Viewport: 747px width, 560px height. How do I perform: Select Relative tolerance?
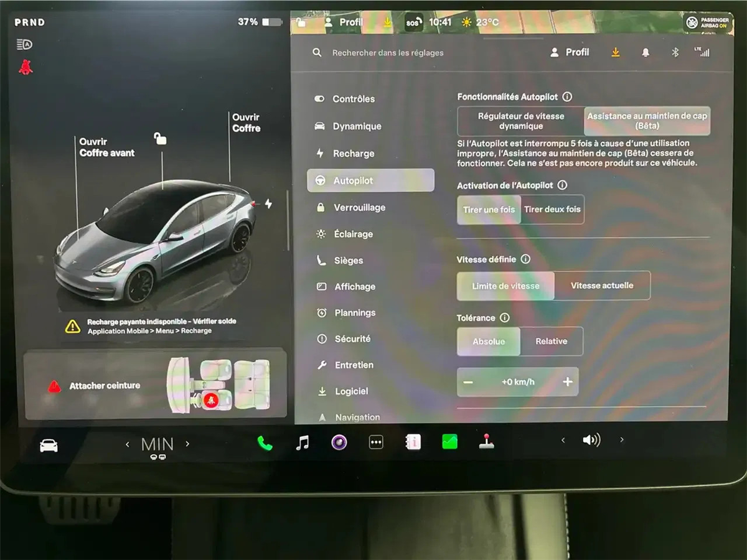[552, 342]
